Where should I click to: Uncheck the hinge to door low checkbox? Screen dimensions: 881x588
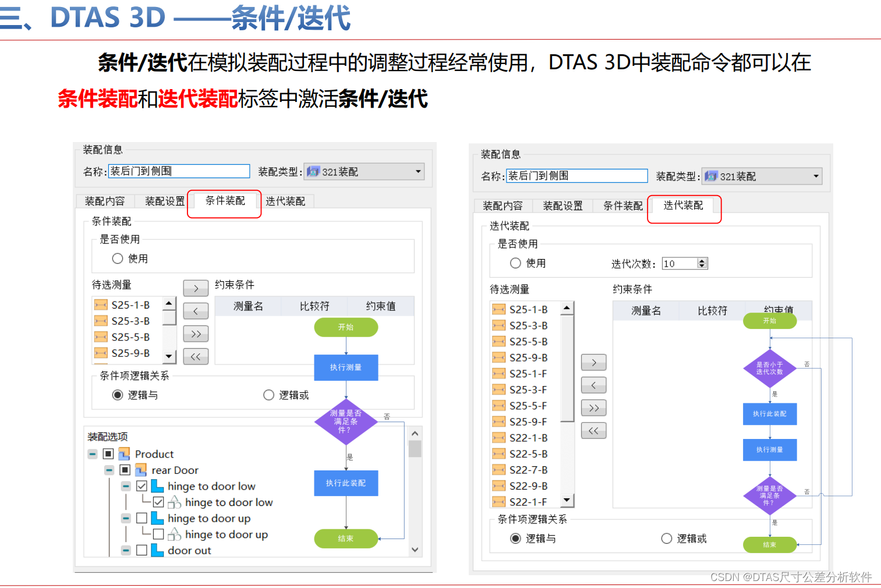click(140, 486)
